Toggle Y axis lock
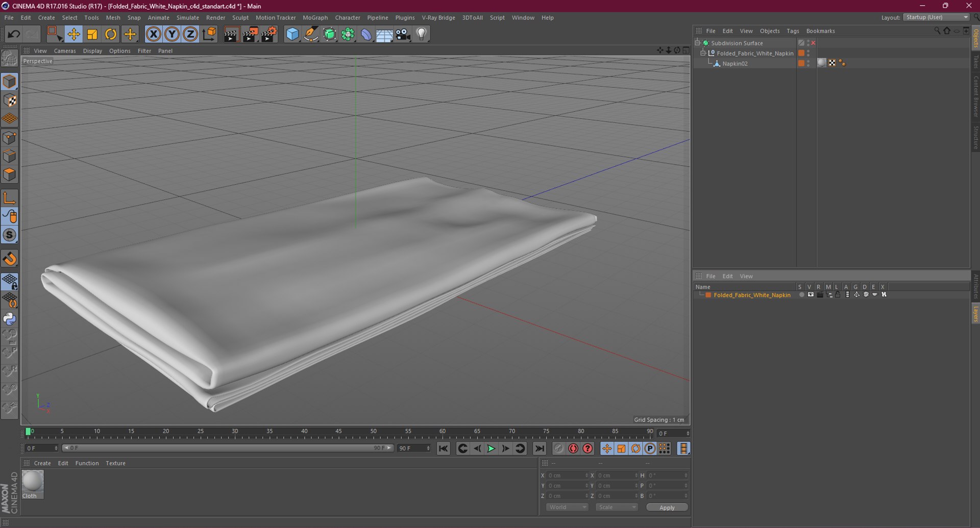The height and width of the screenshot is (528, 980). coord(172,34)
